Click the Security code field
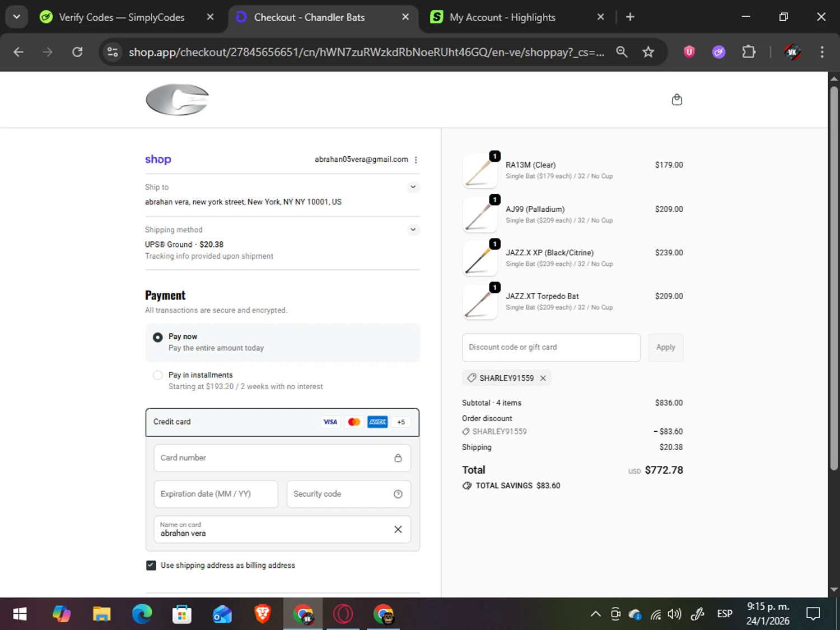 click(348, 494)
